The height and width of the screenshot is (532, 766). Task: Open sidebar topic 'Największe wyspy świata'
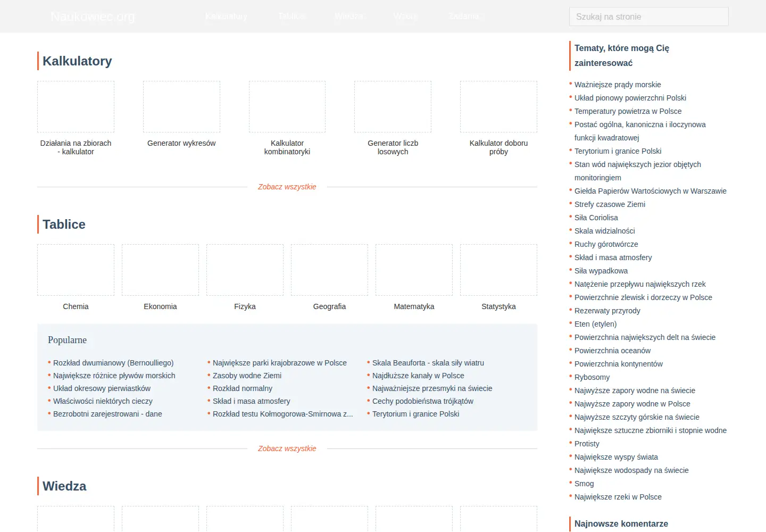pyautogui.click(x=616, y=457)
